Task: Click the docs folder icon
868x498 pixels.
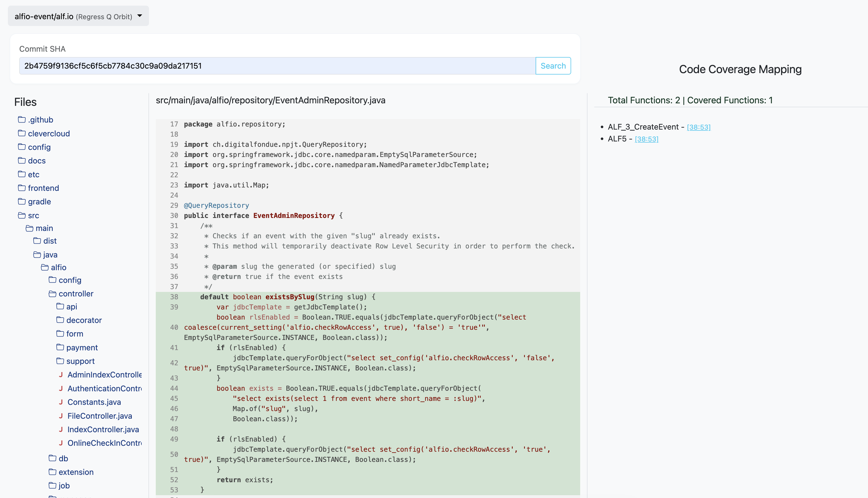Action: pos(22,160)
